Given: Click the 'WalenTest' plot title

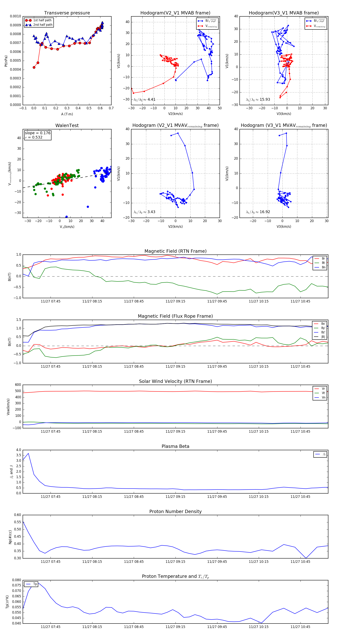Looking at the screenshot, I should pyautogui.click(x=67, y=125).
